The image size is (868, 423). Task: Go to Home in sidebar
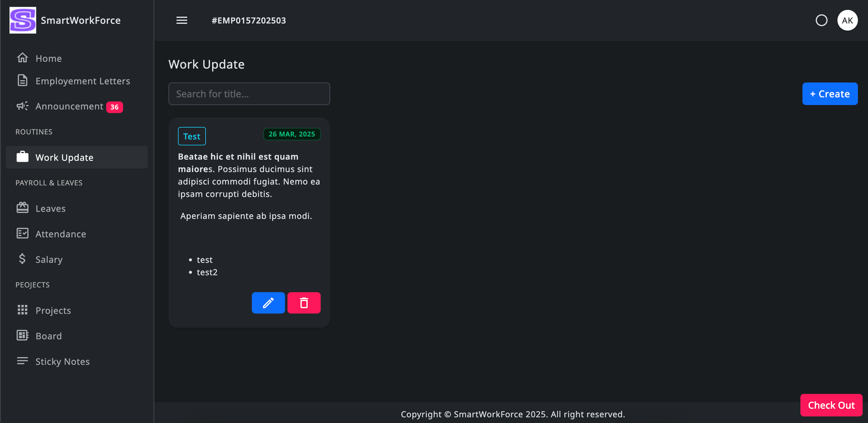48,59
